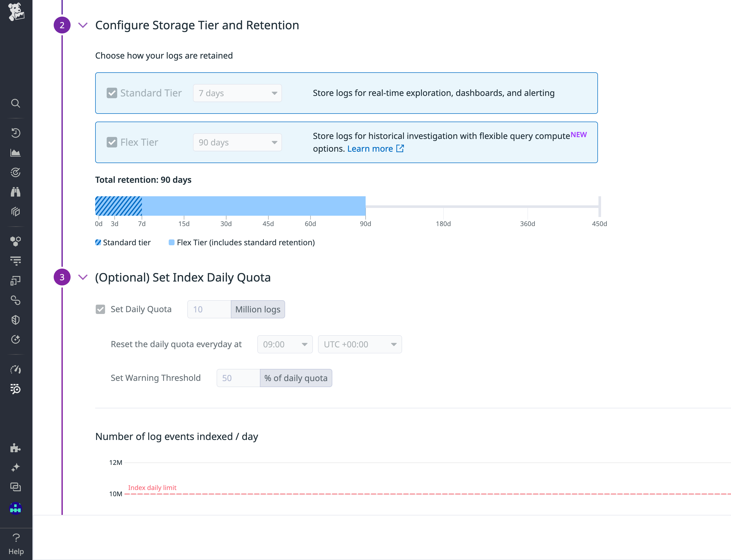The image size is (731, 560).
Task: Click the daily quota value input field
Action: (x=209, y=309)
